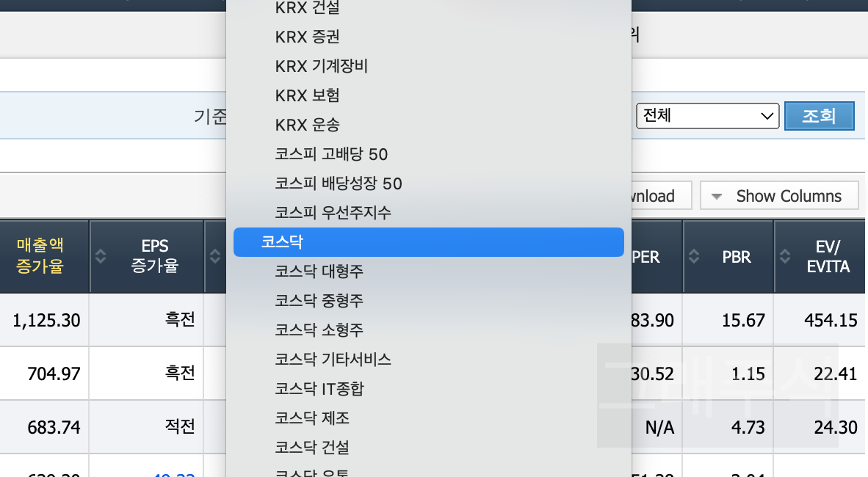The height and width of the screenshot is (477, 868).
Task: Open the 전체 combo box
Action: pos(707,115)
